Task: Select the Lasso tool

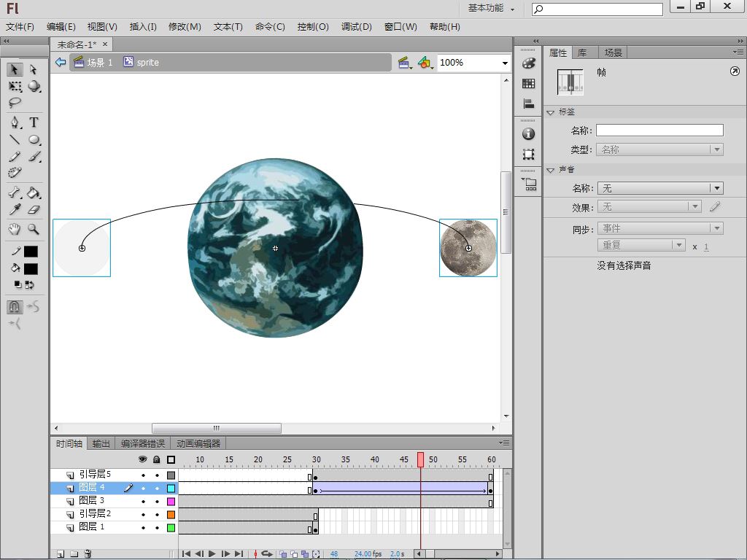Action: (x=15, y=102)
